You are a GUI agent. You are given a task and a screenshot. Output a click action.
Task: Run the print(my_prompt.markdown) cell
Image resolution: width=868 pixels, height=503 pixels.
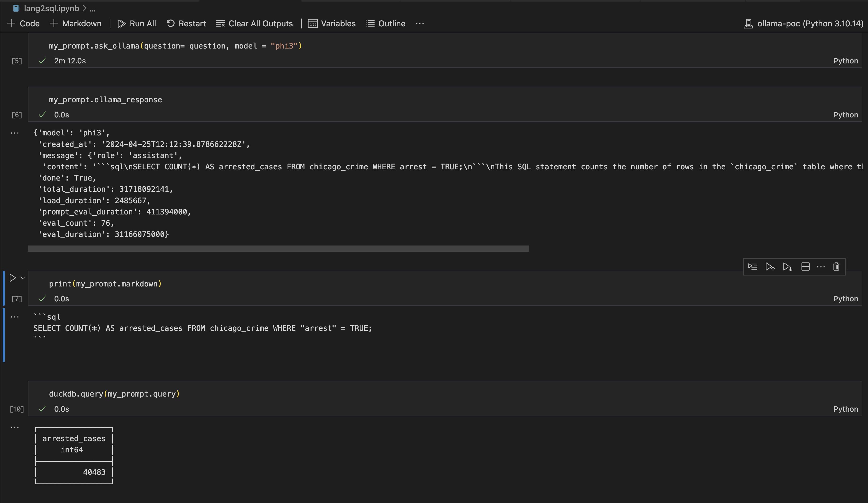(13, 278)
